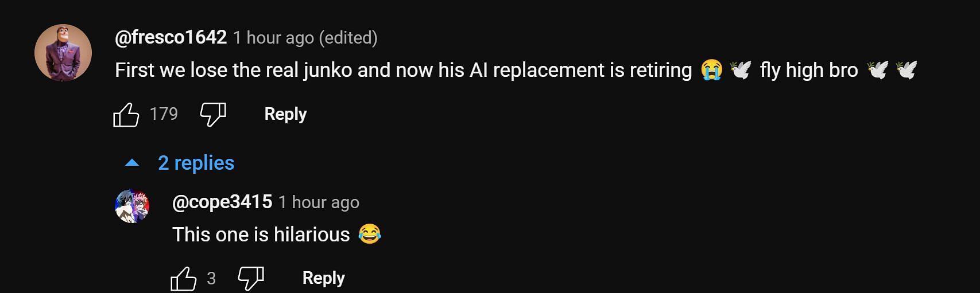This screenshot has width=980, height=293.
Task: Click the 'This one is hilarious' reply text
Action: (261, 235)
